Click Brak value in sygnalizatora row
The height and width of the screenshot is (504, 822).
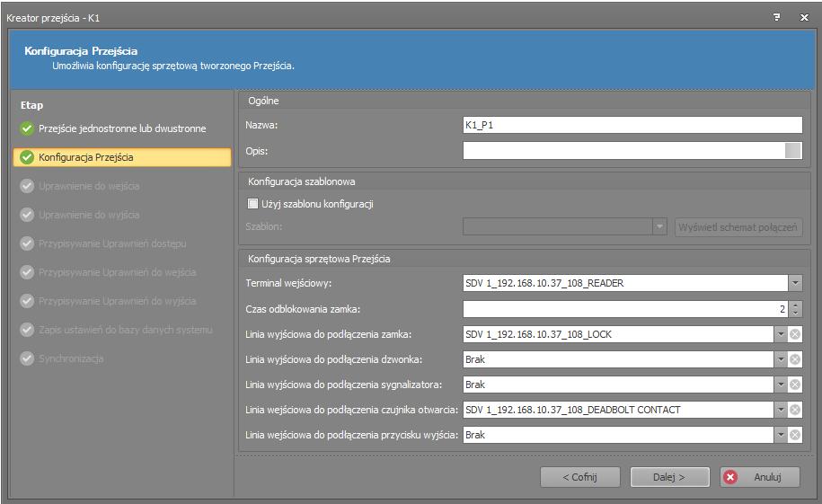coord(619,385)
